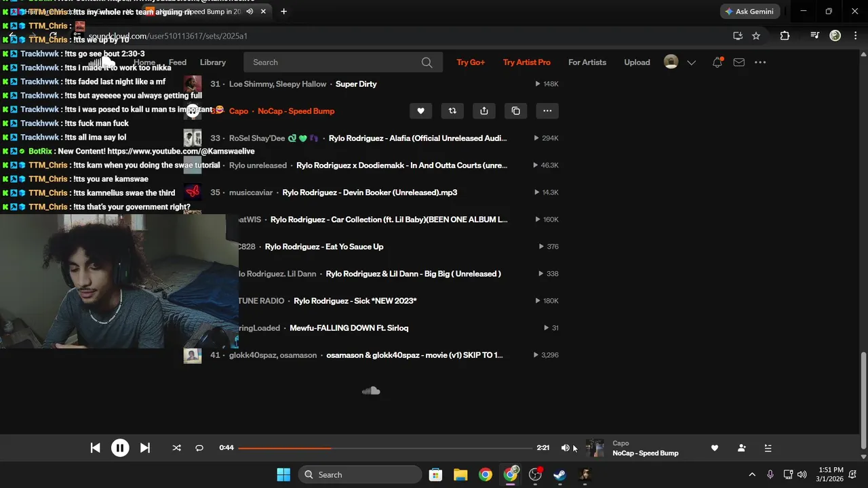Image resolution: width=868 pixels, height=488 pixels.
Task: Expand the profile dropdown chevron
Action: tap(691, 62)
